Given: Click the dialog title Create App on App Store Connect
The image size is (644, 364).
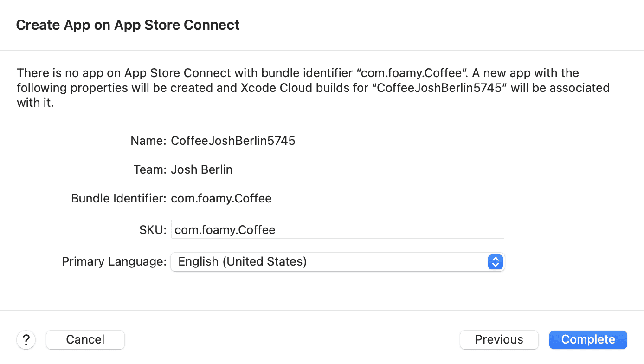Looking at the screenshot, I should tap(128, 25).
